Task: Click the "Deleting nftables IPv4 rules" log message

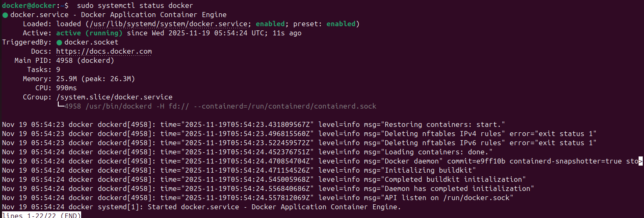Action: pos(444,134)
